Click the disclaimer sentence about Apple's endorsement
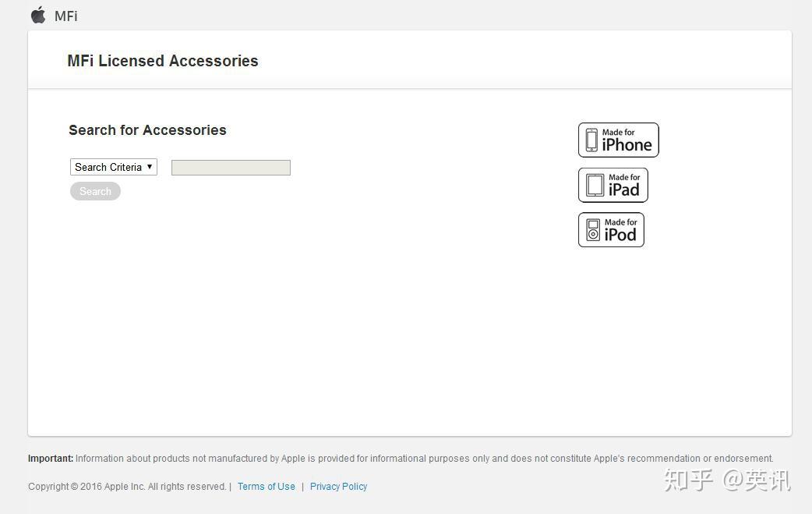The image size is (812, 514). click(x=425, y=459)
